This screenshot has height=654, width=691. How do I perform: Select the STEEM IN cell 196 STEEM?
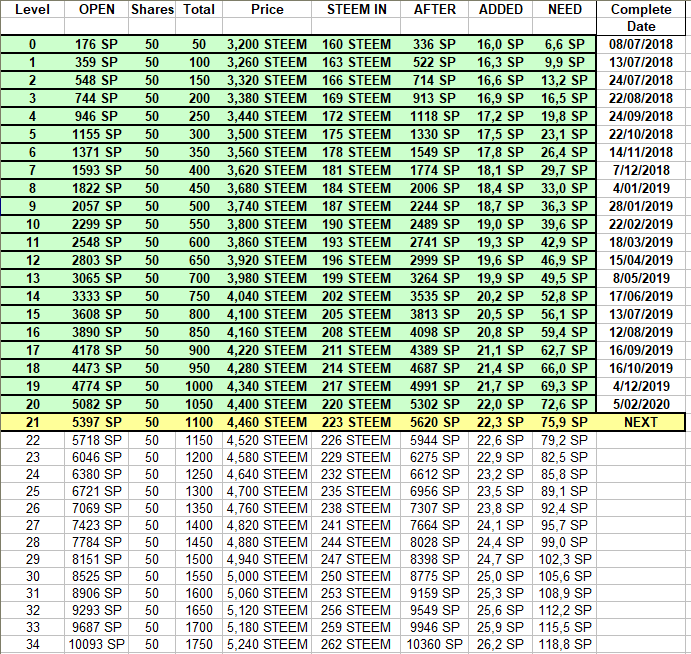pos(356,260)
